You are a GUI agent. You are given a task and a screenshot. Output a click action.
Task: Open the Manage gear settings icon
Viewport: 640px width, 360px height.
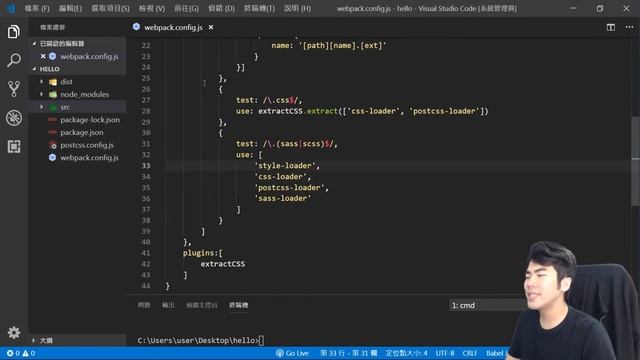pyautogui.click(x=13, y=333)
